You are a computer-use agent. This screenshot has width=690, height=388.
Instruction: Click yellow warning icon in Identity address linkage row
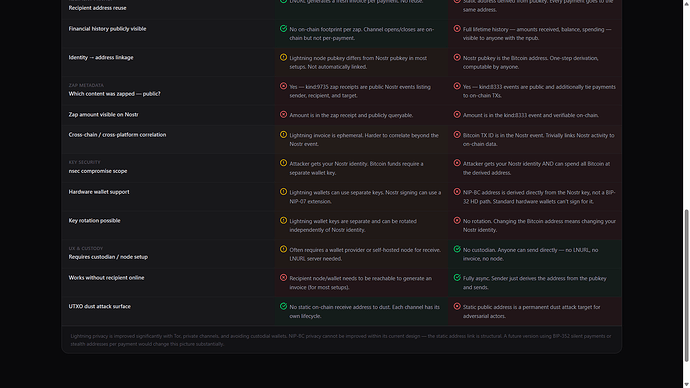(x=283, y=57)
